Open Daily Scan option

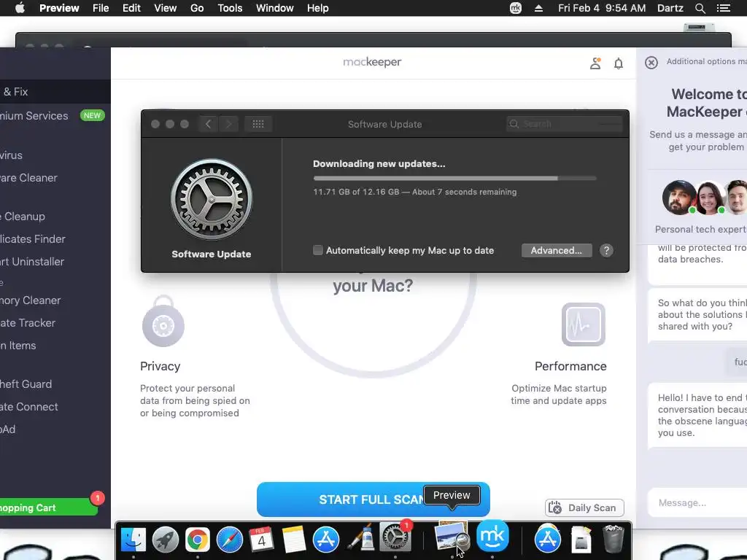click(x=584, y=507)
